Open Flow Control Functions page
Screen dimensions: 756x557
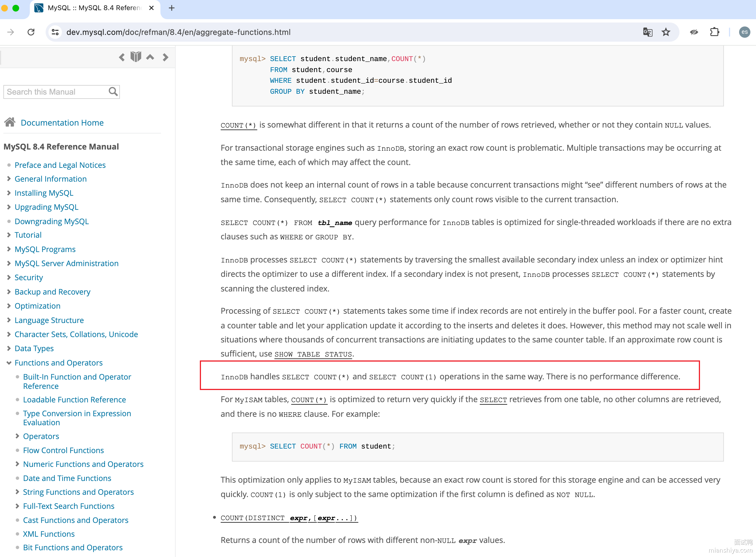[63, 450]
